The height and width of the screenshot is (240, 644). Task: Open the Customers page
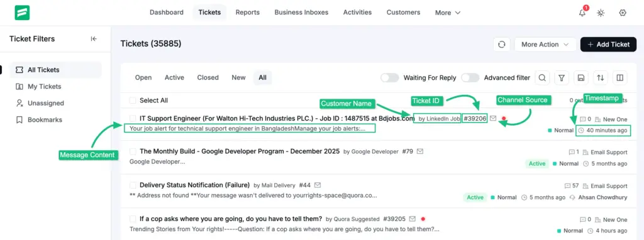[403, 13]
